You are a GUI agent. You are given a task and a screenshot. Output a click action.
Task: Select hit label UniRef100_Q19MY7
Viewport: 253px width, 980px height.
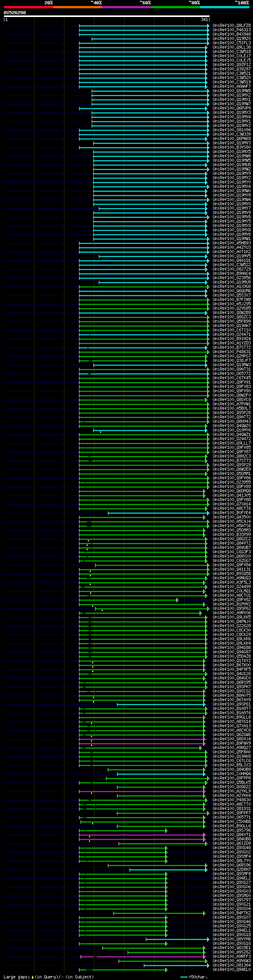(232, 208)
